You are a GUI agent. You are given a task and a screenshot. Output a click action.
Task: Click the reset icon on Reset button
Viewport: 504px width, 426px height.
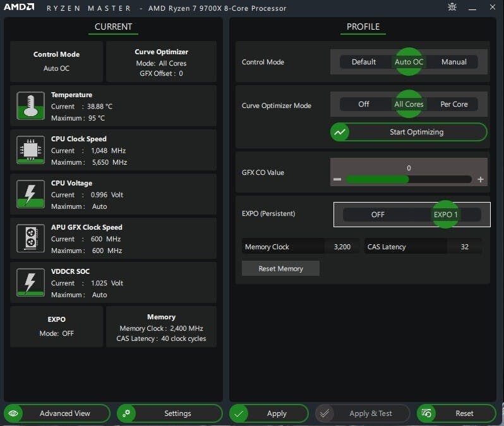tap(426, 413)
